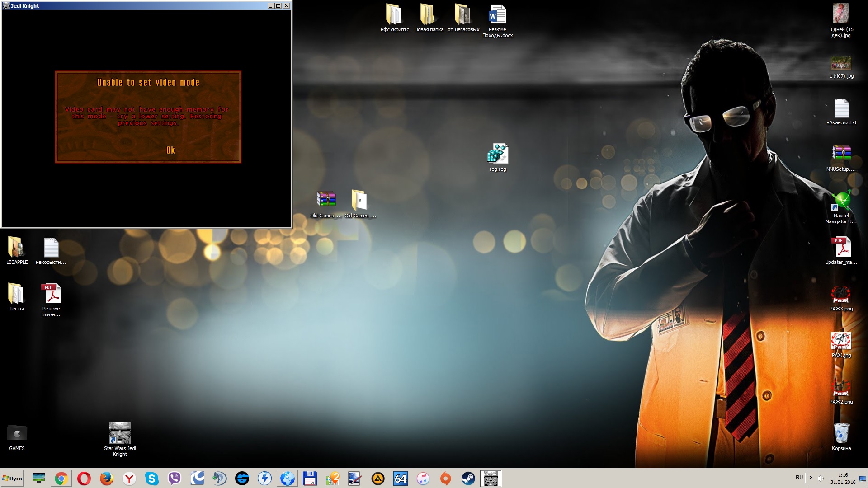
Task: Click Ok in the video mode error dialog
Action: 170,150
